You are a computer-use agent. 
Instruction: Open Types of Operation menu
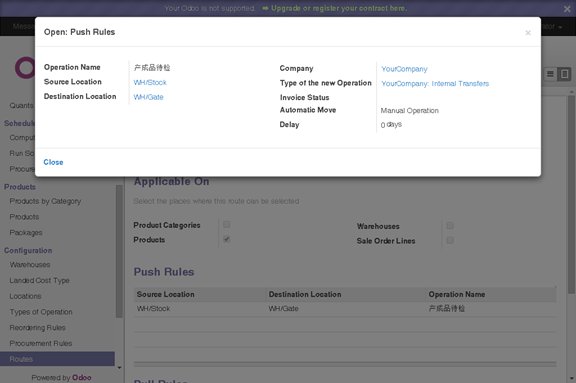[41, 312]
